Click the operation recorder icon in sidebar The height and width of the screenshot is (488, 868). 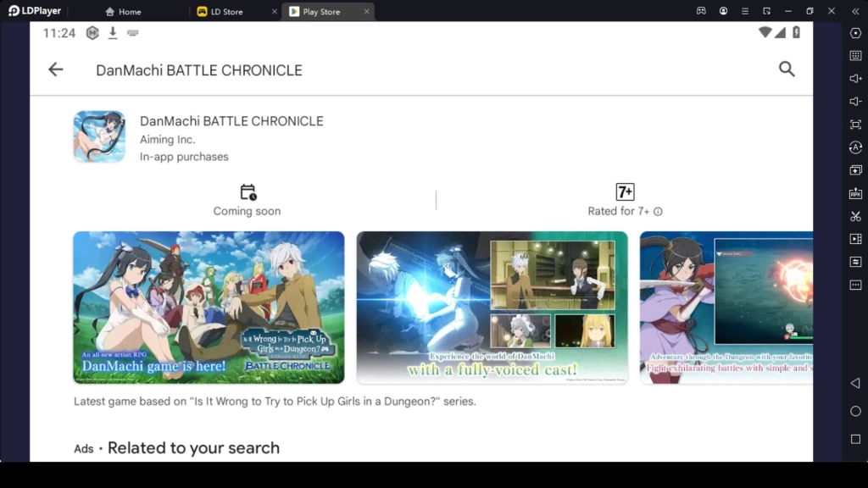click(855, 147)
